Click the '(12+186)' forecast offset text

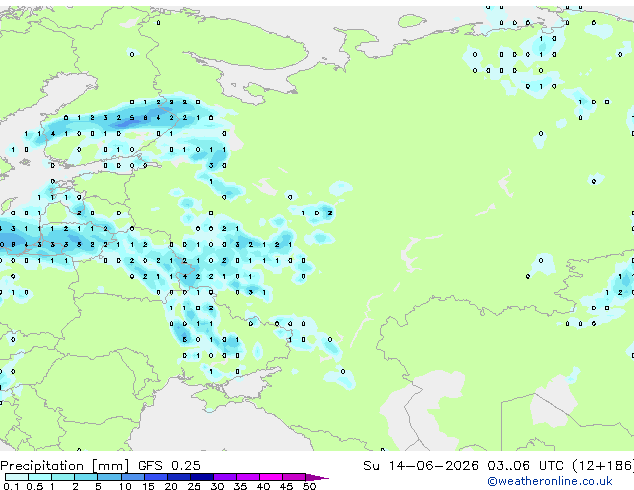tap(603, 465)
